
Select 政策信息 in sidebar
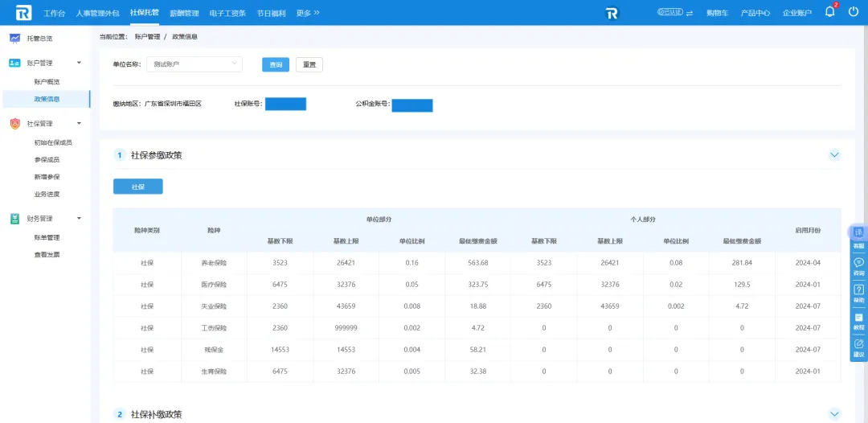(47, 99)
